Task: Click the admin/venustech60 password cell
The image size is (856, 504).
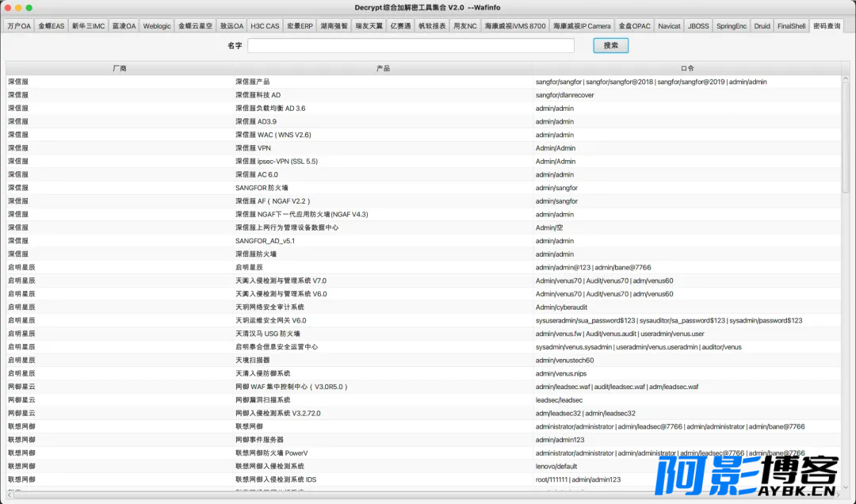Action: [x=687, y=361]
